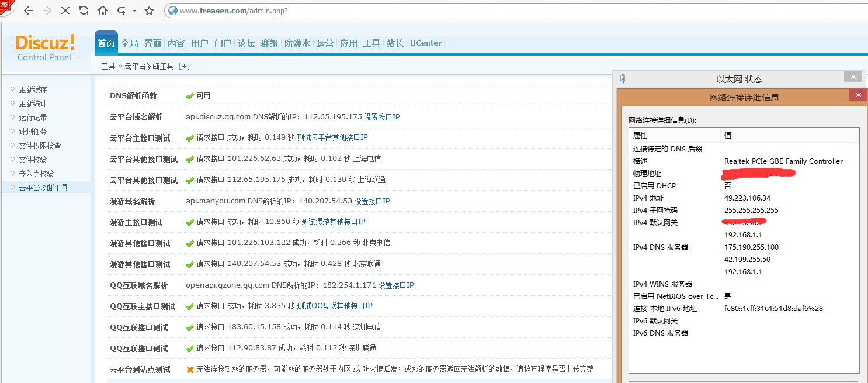Open the 首页 tab
Screen dimensions: 868x383
(106, 43)
